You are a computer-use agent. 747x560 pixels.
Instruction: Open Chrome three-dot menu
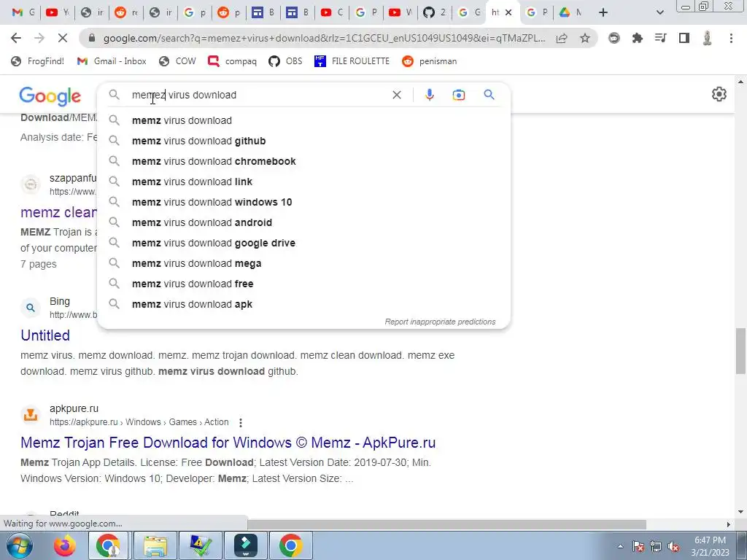tap(731, 38)
